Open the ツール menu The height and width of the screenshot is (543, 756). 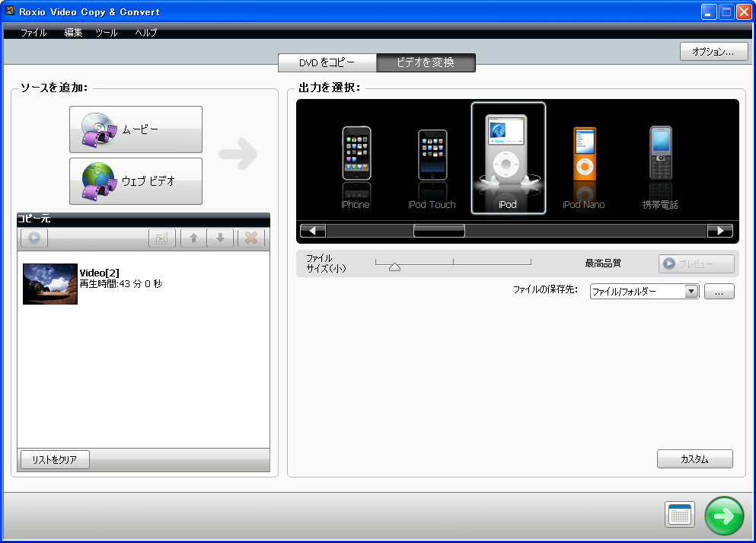tap(107, 33)
